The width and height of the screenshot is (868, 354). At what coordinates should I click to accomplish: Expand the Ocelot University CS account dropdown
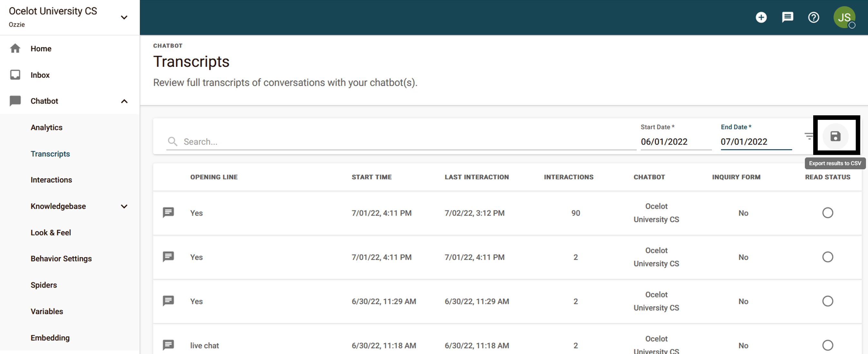(124, 17)
